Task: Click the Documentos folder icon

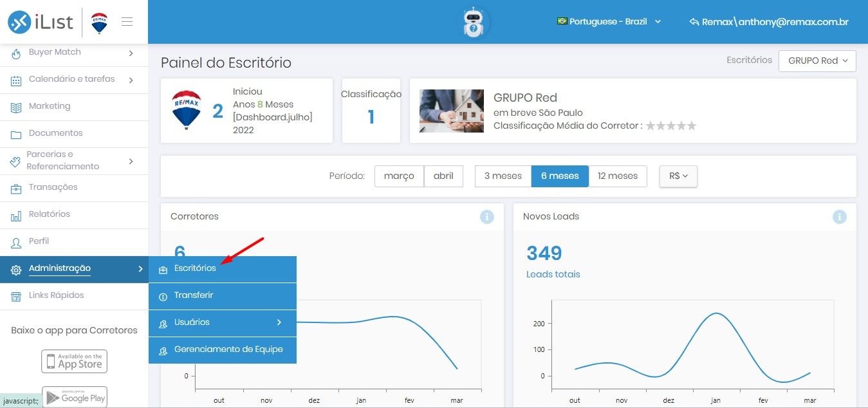Action: (16, 134)
